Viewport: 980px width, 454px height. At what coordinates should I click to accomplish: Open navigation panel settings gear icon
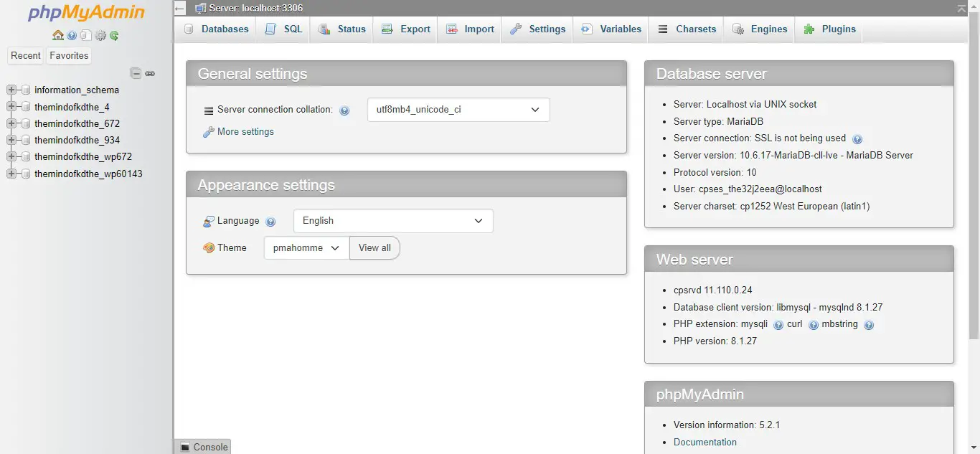[x=100, y=35]
